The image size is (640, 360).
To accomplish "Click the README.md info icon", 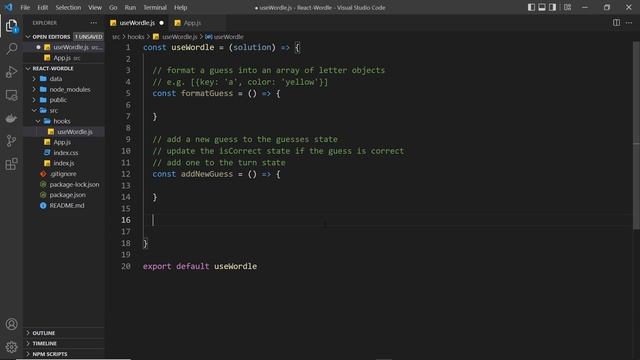I will [43, 205].
